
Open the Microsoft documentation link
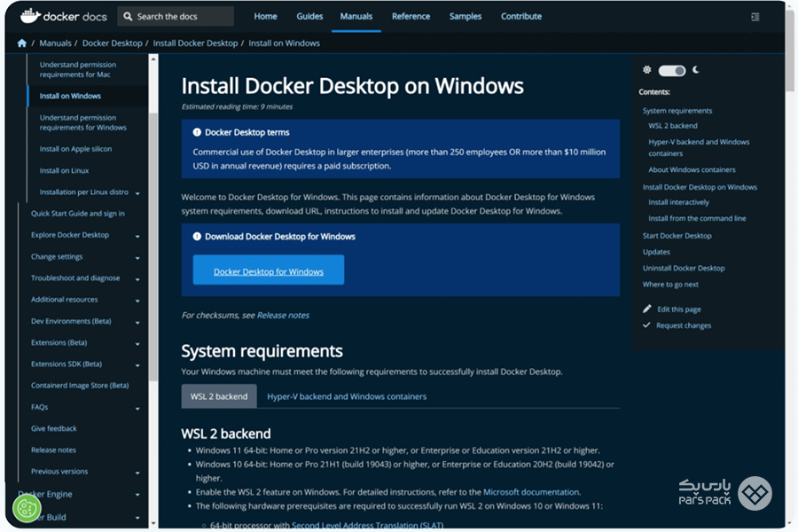[x=530, y=492]
